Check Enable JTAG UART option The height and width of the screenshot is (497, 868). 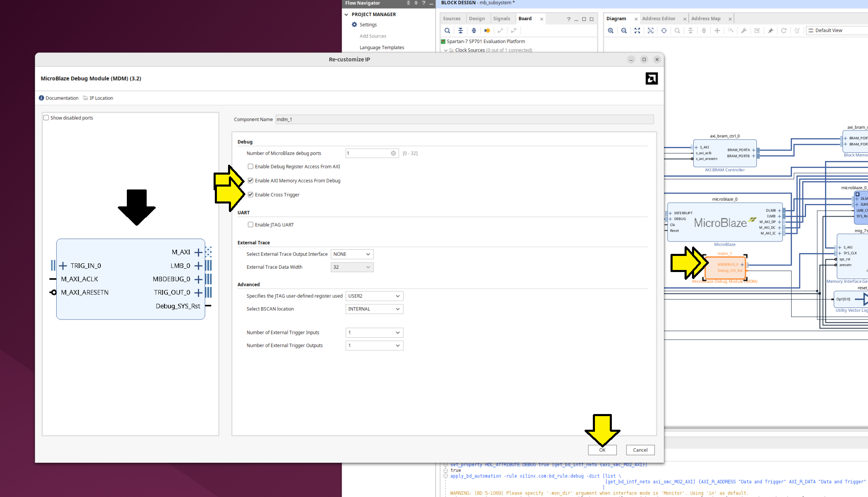(x=250, y=225)
